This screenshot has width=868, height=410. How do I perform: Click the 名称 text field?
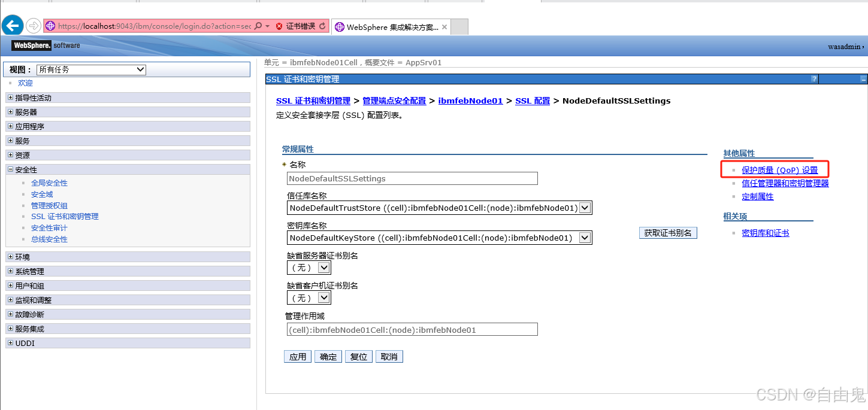click(412, 178)
